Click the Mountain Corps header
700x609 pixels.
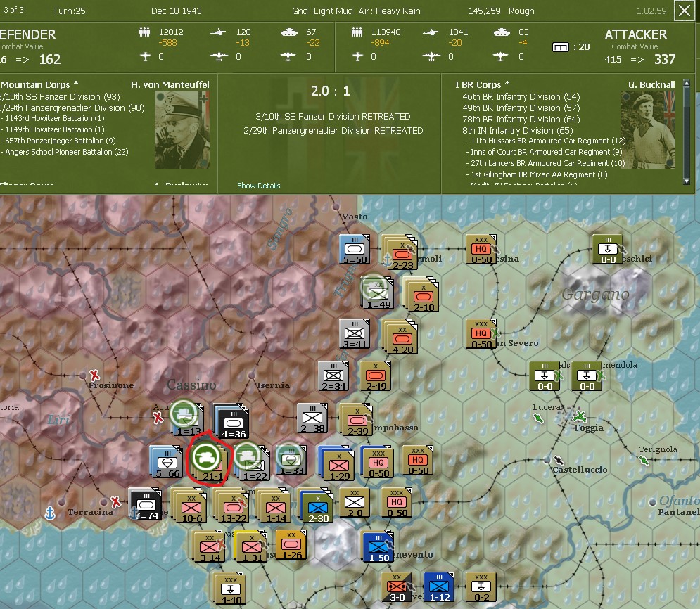click(39, 85)
